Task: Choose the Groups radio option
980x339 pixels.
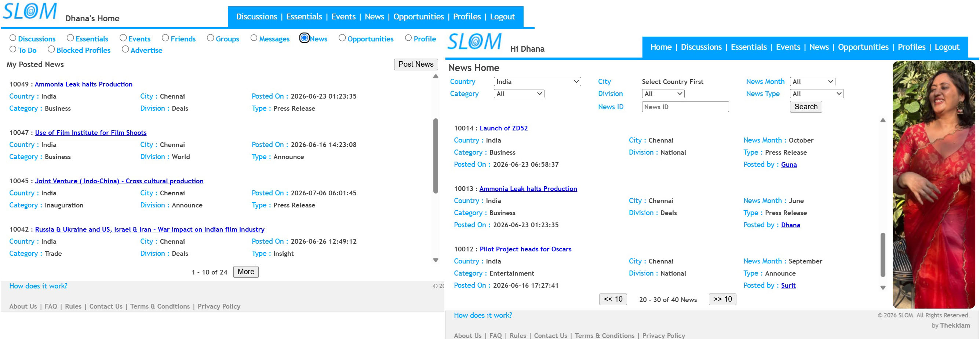Action: pyautogui.click(x=210, y=38)
